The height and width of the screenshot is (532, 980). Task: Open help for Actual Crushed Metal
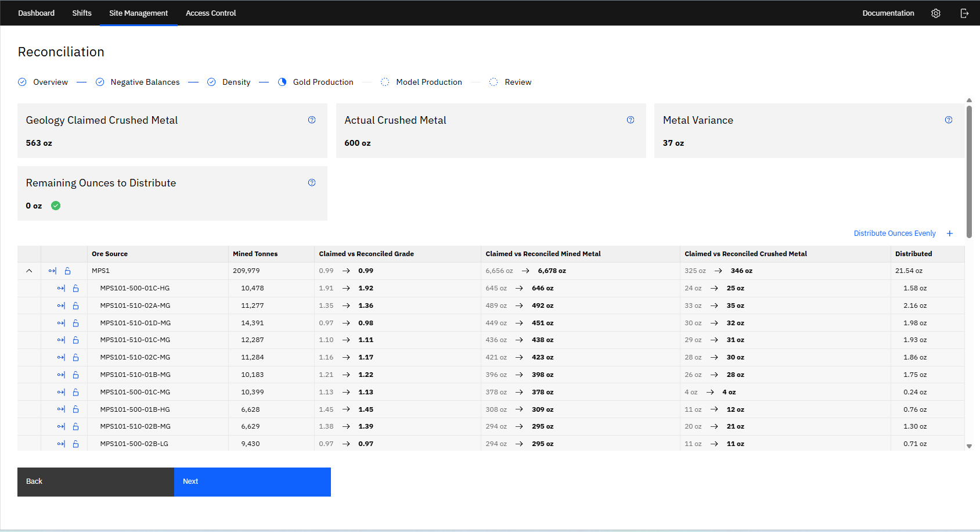tap(630, 120)
